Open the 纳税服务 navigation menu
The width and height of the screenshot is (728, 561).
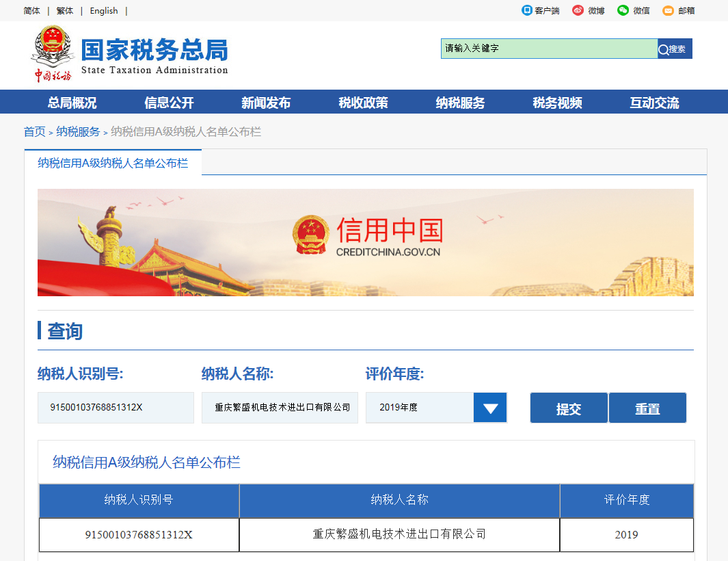pos(459,101)
